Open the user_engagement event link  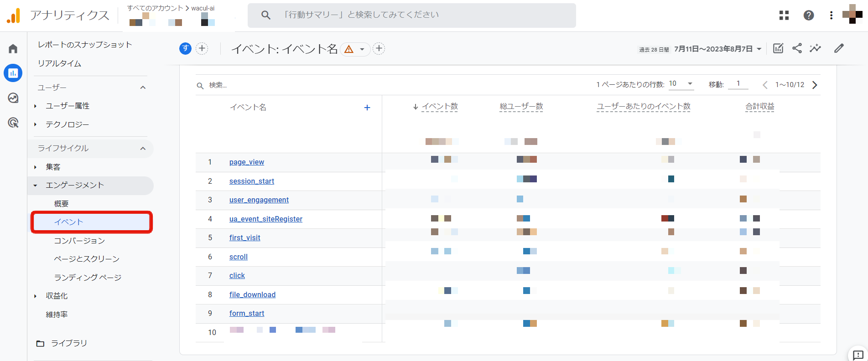[x=259, y=200]
